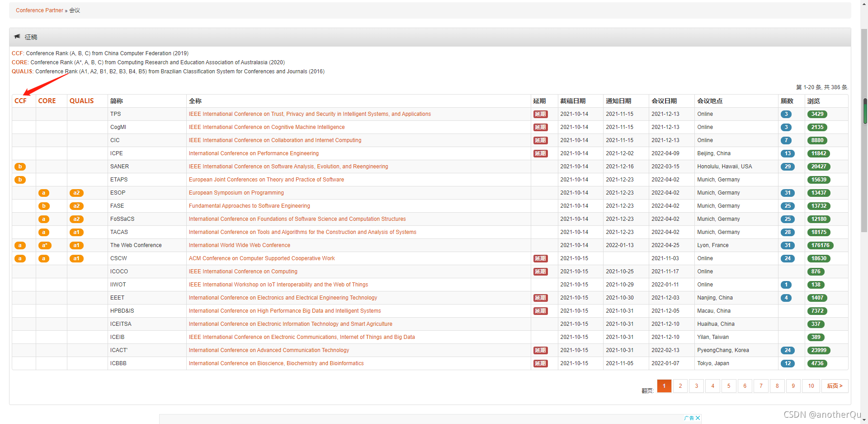Open European Joint Conferences on Theory link
This screenshot has height=424, width=868.
point(266,180)
